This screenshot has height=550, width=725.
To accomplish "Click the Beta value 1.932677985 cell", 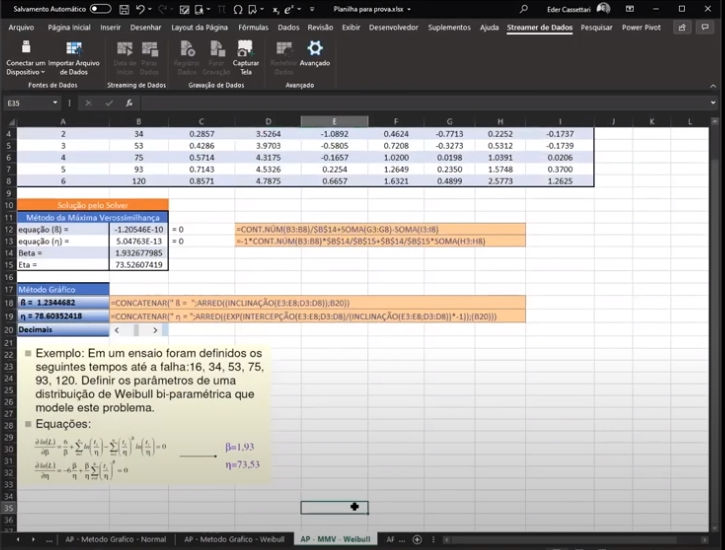I will pyautogui.click(x=138, y=253).
